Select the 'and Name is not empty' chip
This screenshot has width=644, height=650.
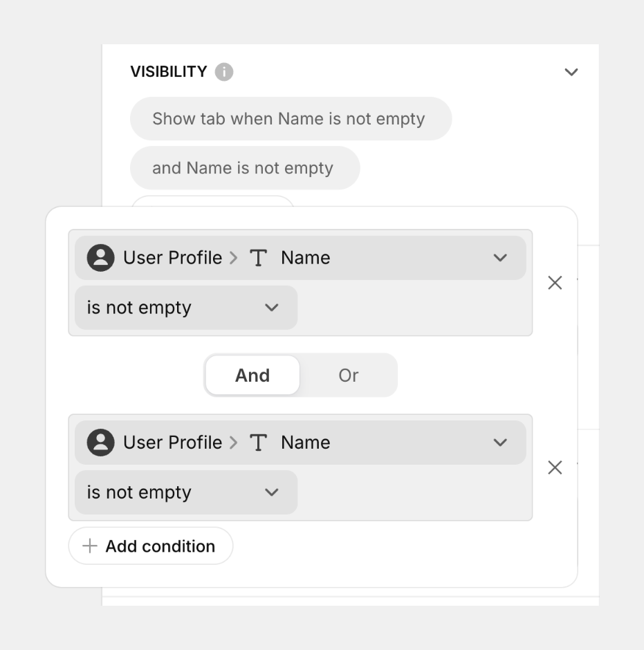[244, 167]
